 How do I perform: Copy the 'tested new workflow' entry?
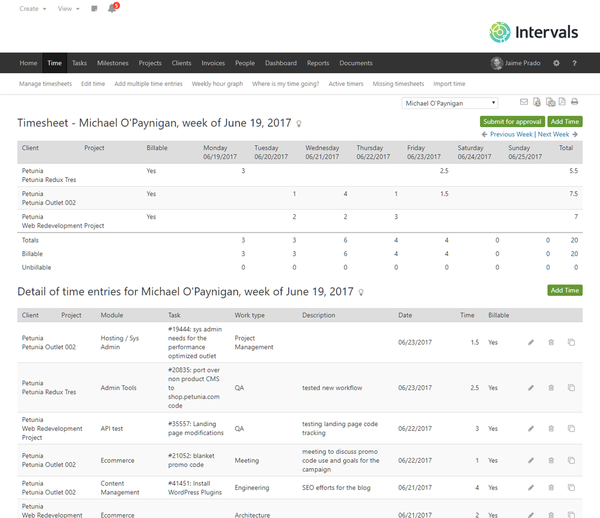pyautogui.click(x=571, y=388)
